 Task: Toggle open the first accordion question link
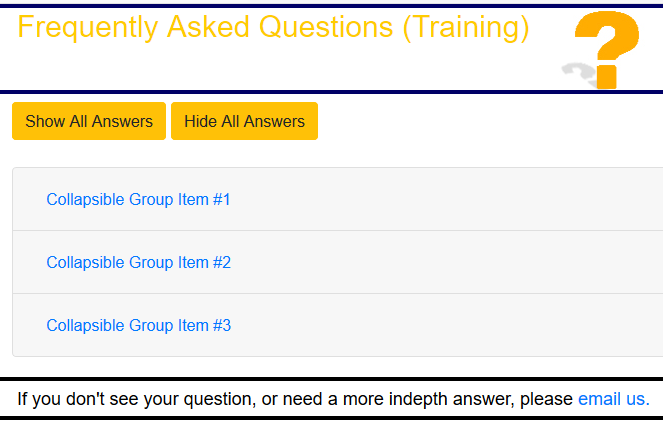138,199
